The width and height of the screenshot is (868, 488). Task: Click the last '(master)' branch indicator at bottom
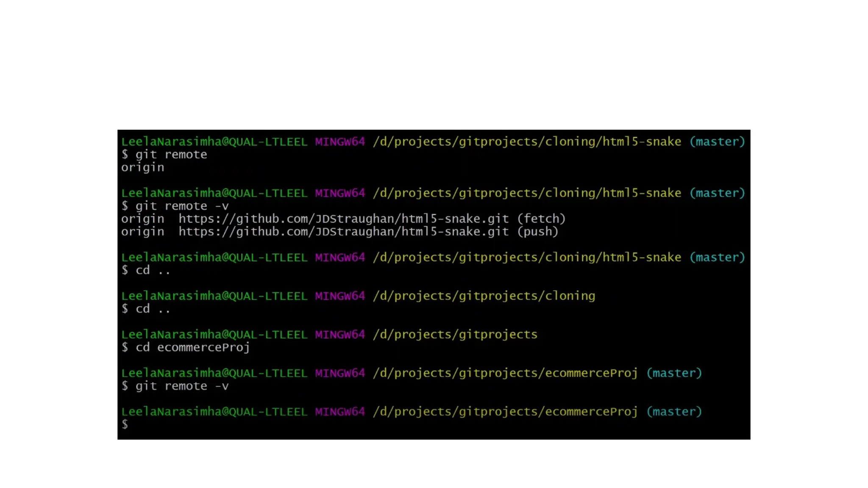674,412
